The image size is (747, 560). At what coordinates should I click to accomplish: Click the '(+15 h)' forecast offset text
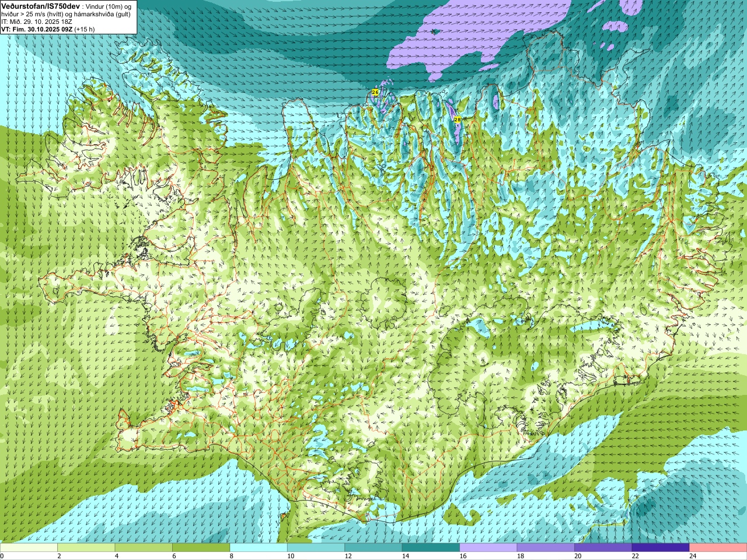point(85,29)
